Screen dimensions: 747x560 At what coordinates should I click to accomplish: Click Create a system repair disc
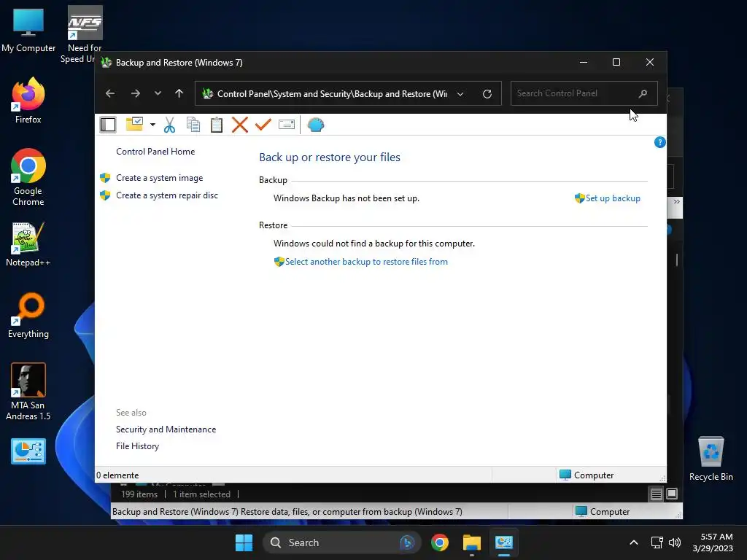click(167, 195)
